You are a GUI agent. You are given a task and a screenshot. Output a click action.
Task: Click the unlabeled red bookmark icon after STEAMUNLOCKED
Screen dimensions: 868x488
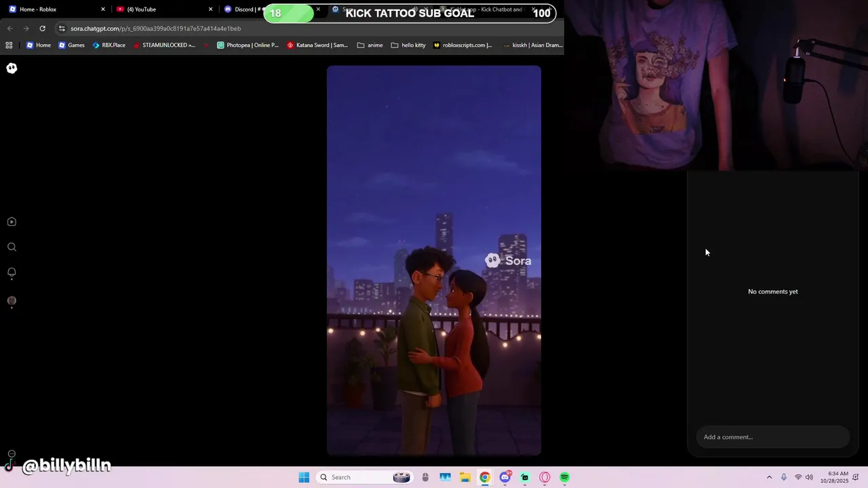click(x=207, y=45)
